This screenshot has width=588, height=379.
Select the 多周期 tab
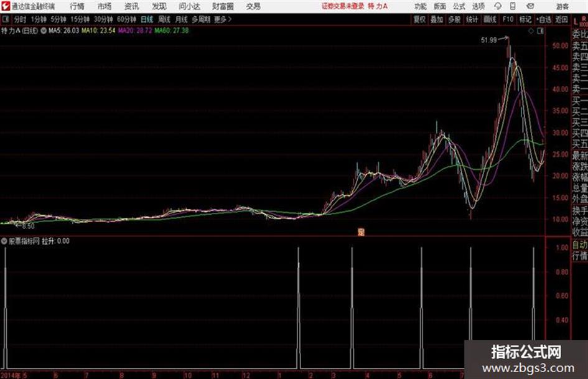201,19
